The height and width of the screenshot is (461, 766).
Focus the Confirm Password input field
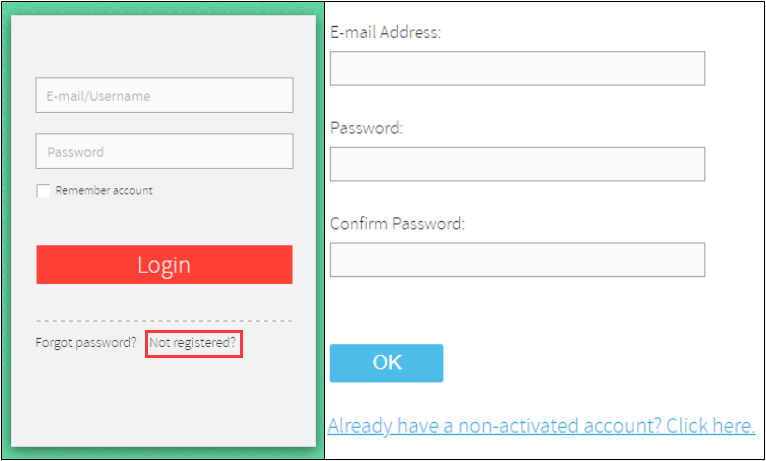click(517, 260)
